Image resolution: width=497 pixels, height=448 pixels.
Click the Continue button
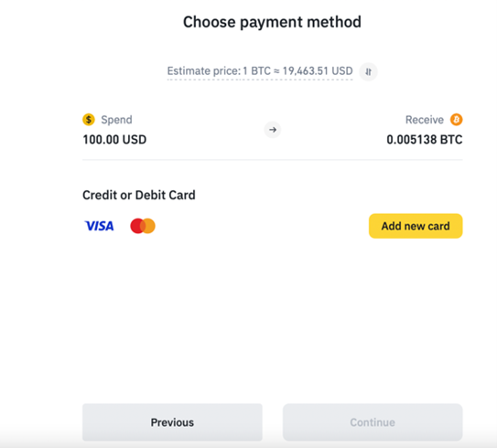coord(373,422)
